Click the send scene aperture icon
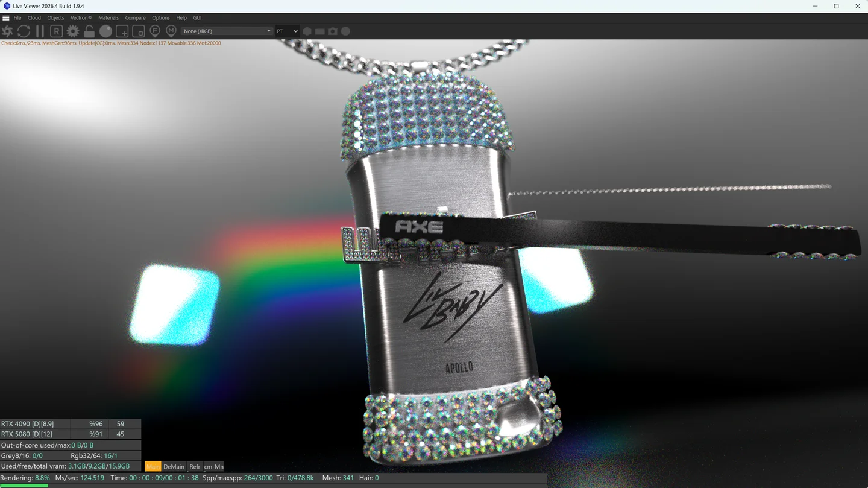 [x=7, y=31]
